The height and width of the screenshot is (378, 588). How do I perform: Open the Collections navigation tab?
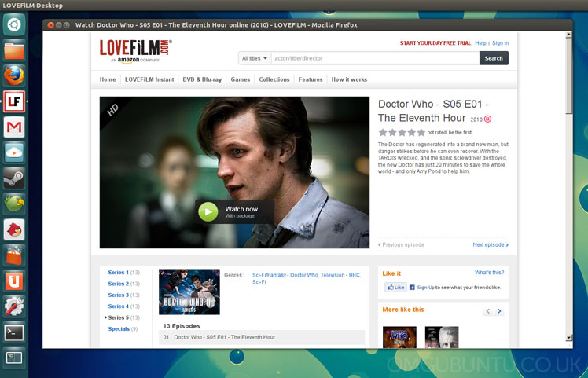[x=274, y=79]
